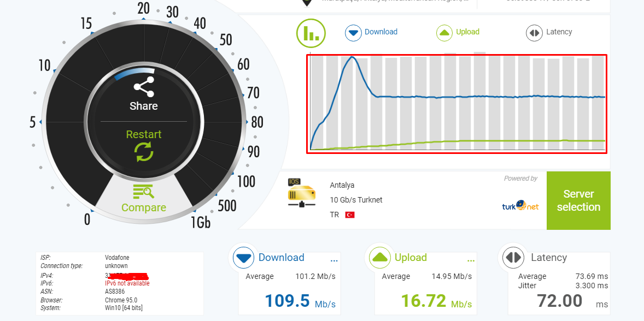The image size is (644, 321).
Task: Click the System value Win10 [64 bits]
Action: point(124,307)
